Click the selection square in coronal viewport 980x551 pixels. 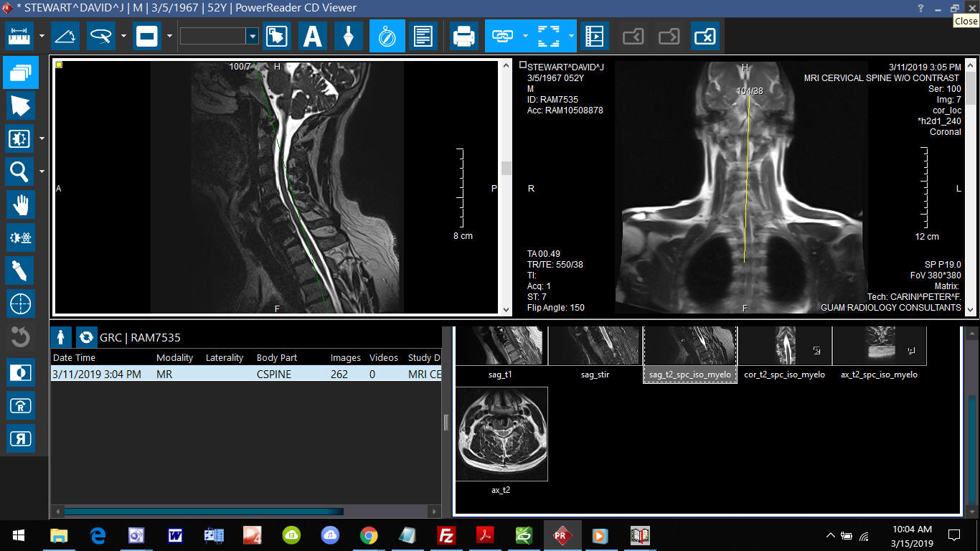[523, 65]
